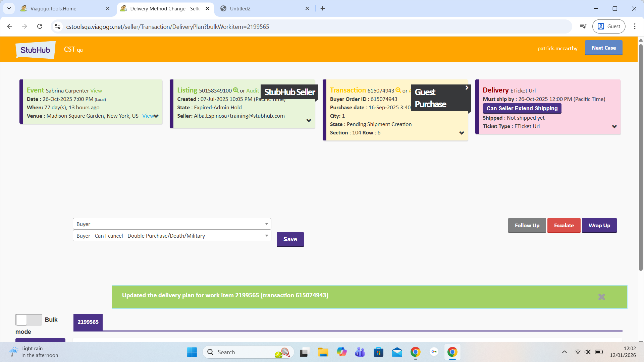Open site information icon in address bar
644x362 pixels.
coord(58,26)
